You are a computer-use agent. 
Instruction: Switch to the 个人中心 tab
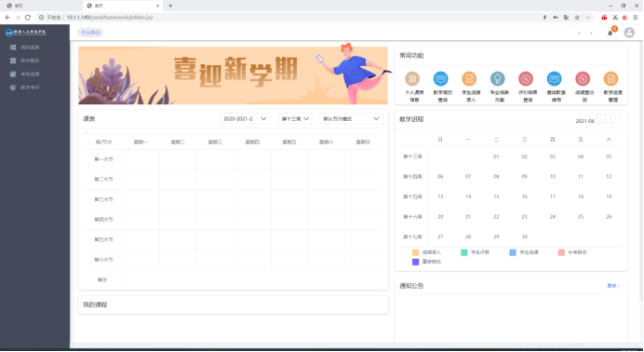point(90,33)
